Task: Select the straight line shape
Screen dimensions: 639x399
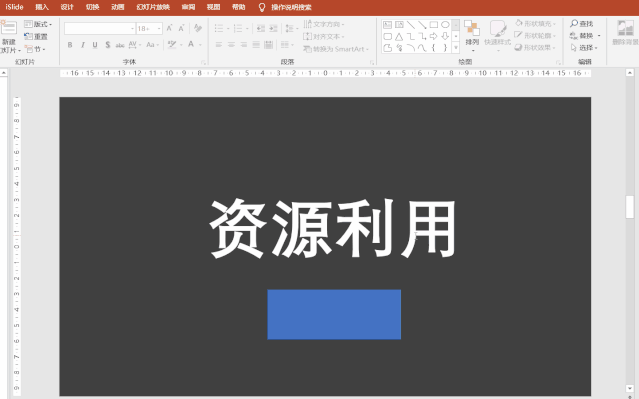Action: point(411,25)
